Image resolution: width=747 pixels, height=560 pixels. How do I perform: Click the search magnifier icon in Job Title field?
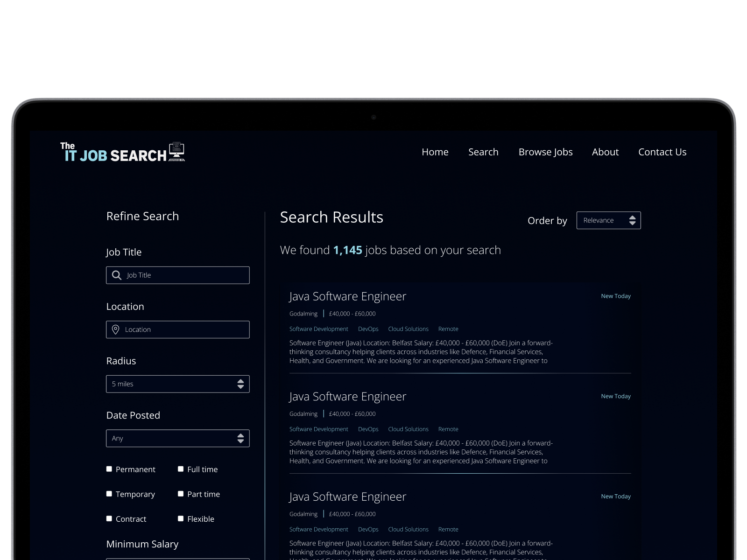point(116,275)
